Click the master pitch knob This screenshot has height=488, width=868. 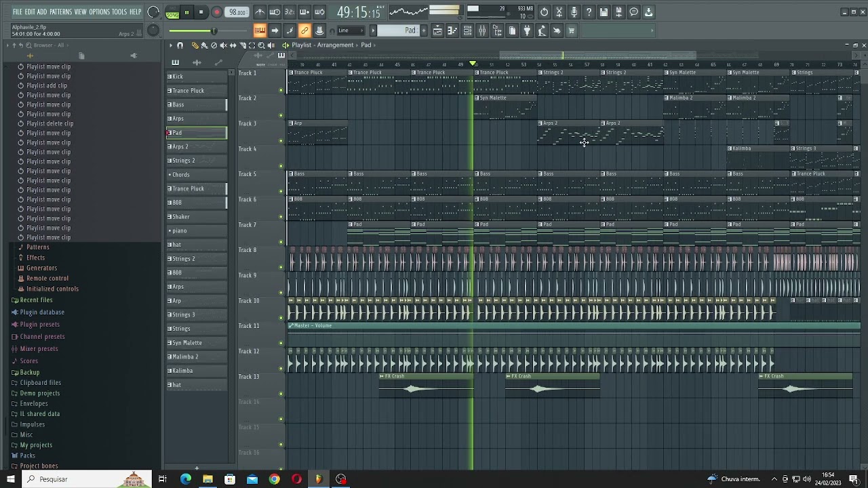pyautogui.click(x=153, y=30)
